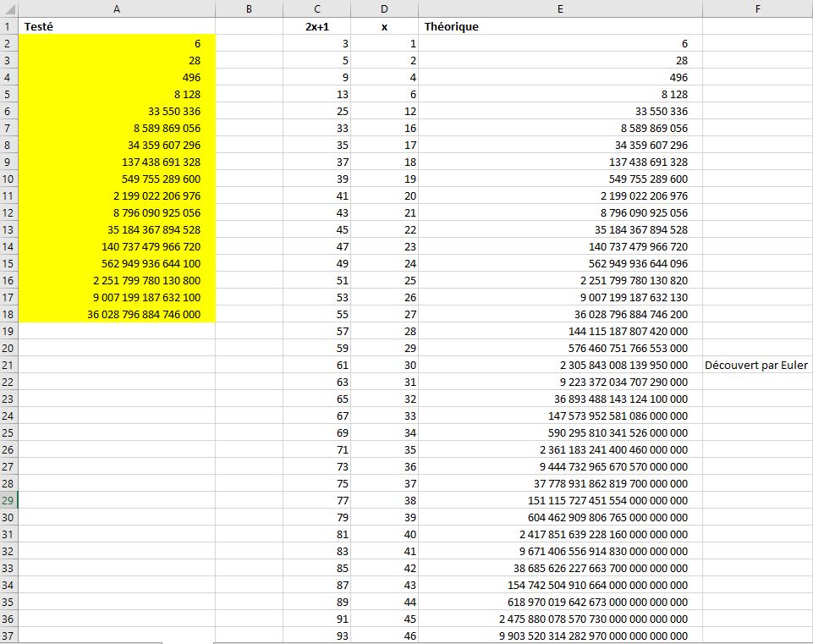Select column C header
Screen dimensions: 813x644
click(x=316, y=8)
